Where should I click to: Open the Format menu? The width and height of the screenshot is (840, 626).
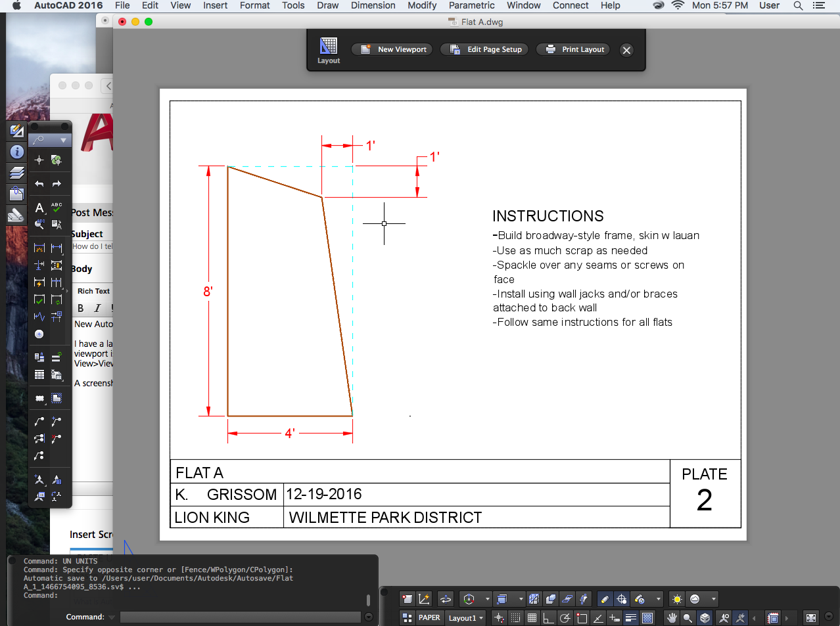tap(255, 5)
